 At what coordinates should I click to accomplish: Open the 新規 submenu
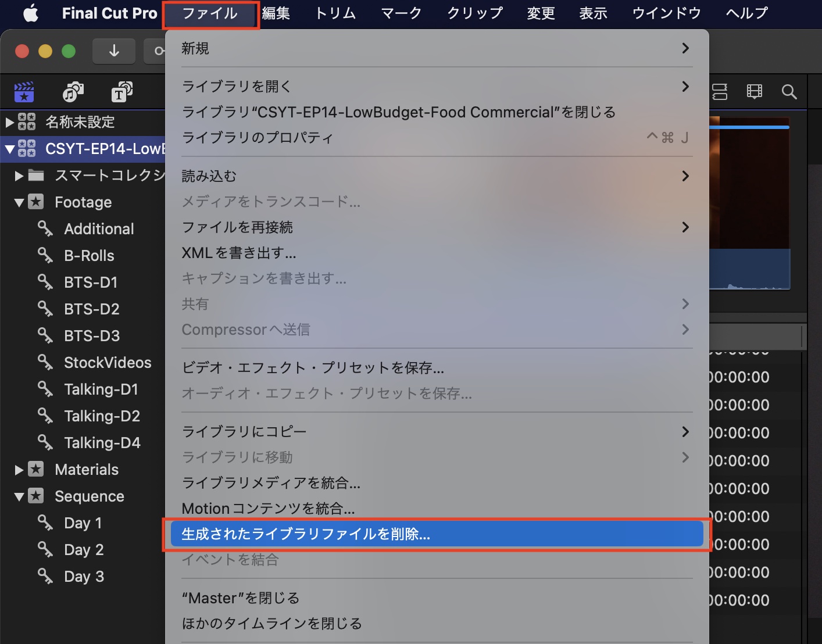[x=437, y=48]
